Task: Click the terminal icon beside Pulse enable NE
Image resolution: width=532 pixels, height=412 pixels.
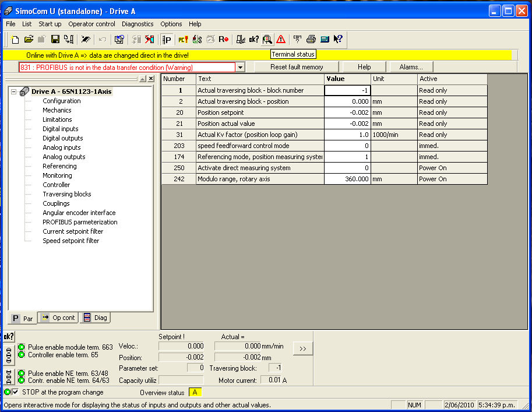Action: pyautogui.click(x=9, y=376)
